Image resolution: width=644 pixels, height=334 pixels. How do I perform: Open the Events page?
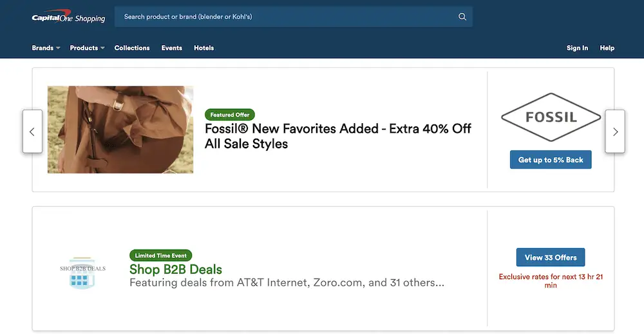[171, 48]
